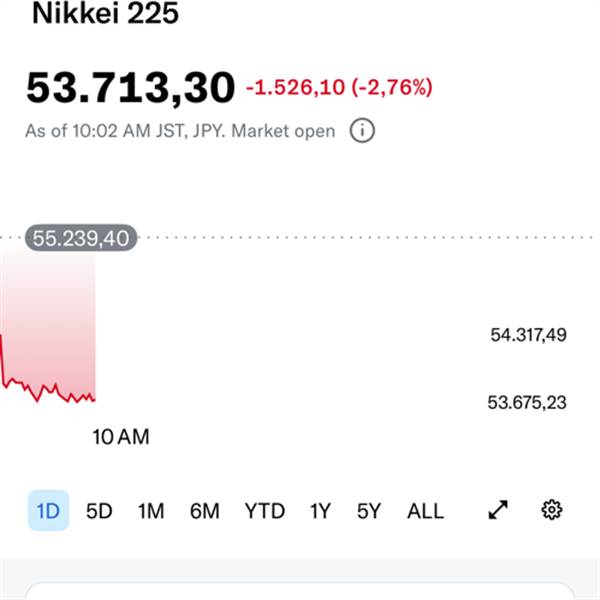Click the red -1.526,10 (-2,76%) change value
This screenshot has width=600, height=600.
point(339,88)
